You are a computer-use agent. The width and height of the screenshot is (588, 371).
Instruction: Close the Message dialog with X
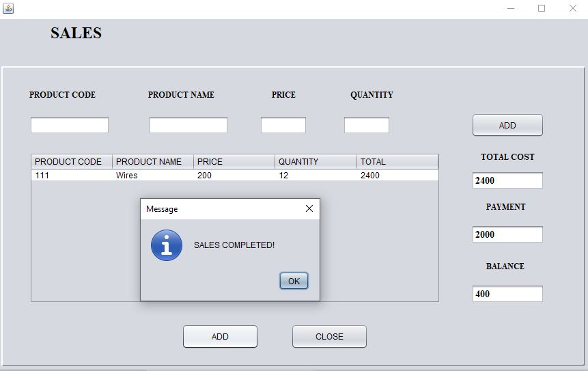[309, 208]
